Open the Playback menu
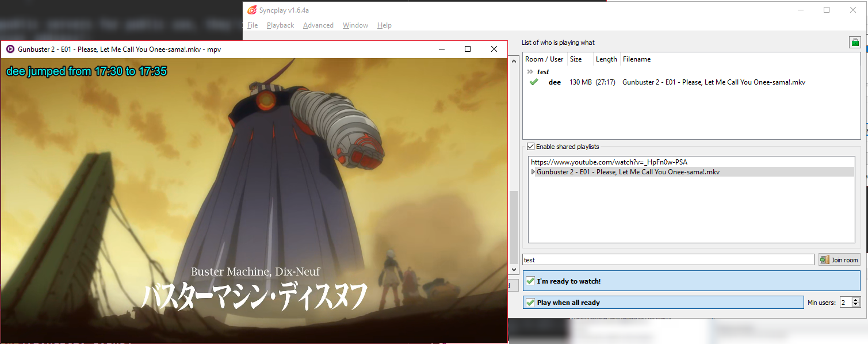 pyautogui.click(x=280, y=25)
